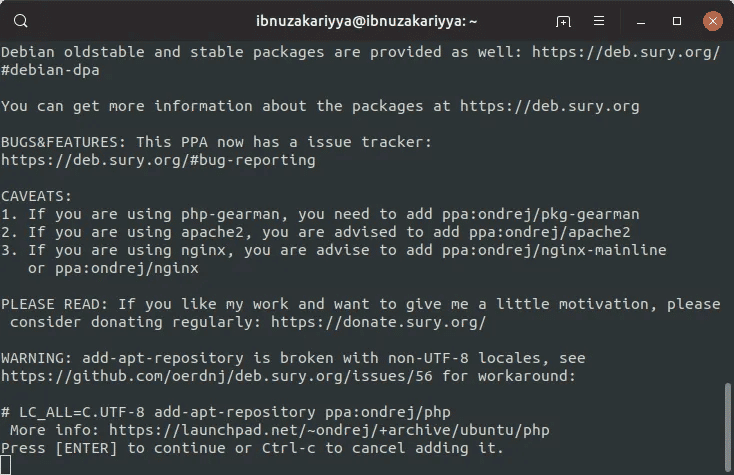This screenshot has height=475, width=734.
Task: Open the github.com oerdnj issues/56 link
Action: coord(217,376)
